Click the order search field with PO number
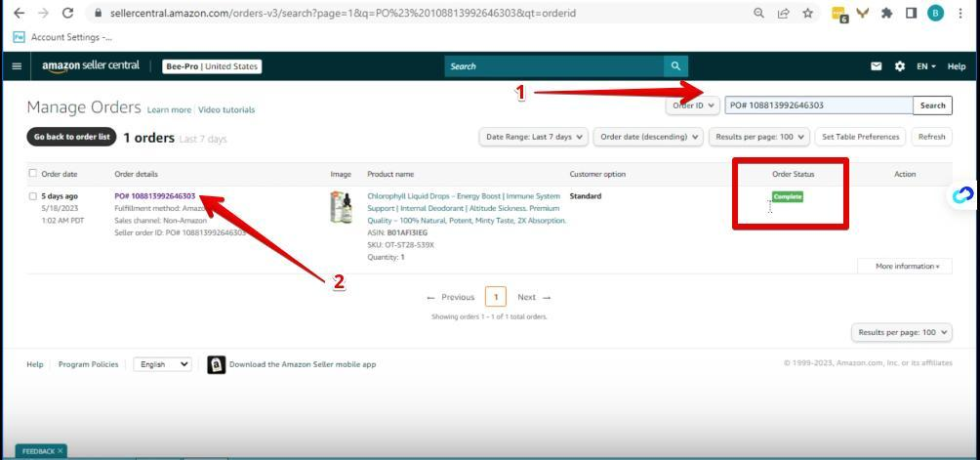980x460 pixels. tap(819, 105)
